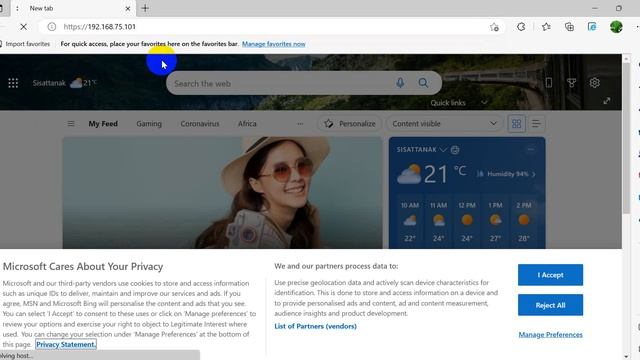The height and width of the screenshot is (360, 640).
Task: Click the 2 PM forecast column
Action: [x=524, y=222]
